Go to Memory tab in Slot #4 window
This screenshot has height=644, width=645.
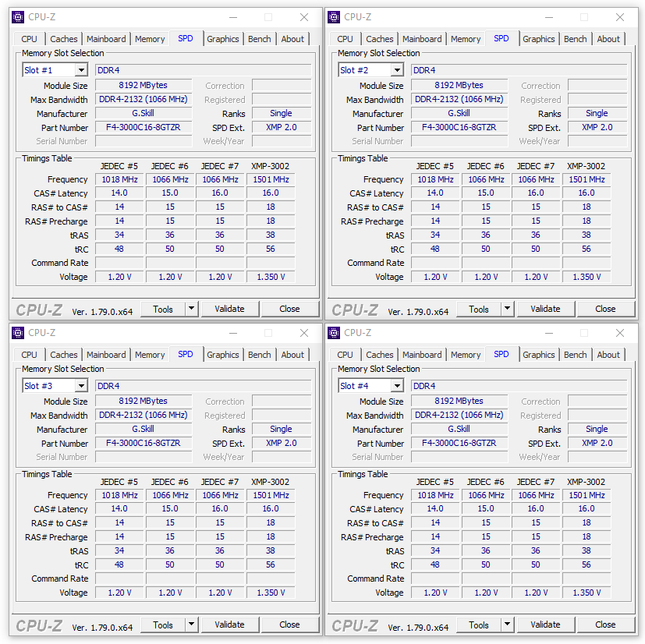[466, 355]
